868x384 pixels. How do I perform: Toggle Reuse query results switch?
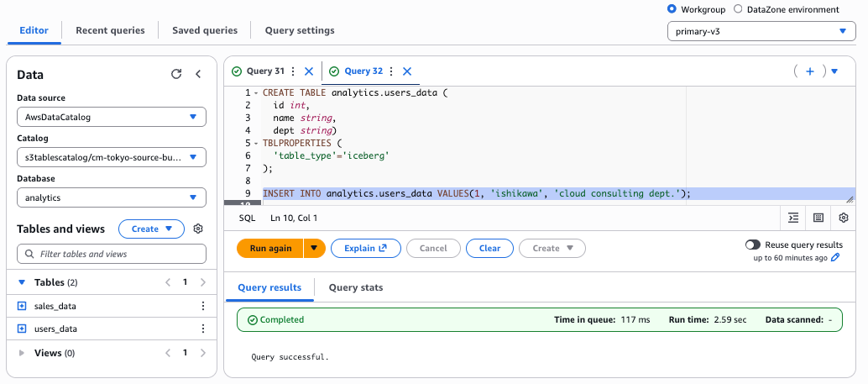click(753, 245)
